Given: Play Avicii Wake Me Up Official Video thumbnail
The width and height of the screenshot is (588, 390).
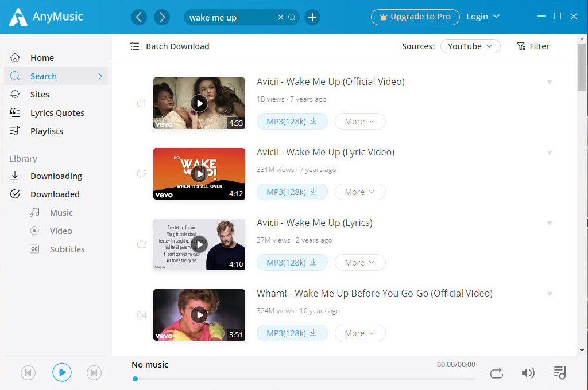Looking at the screenshot, I should (x=199, y=103).
